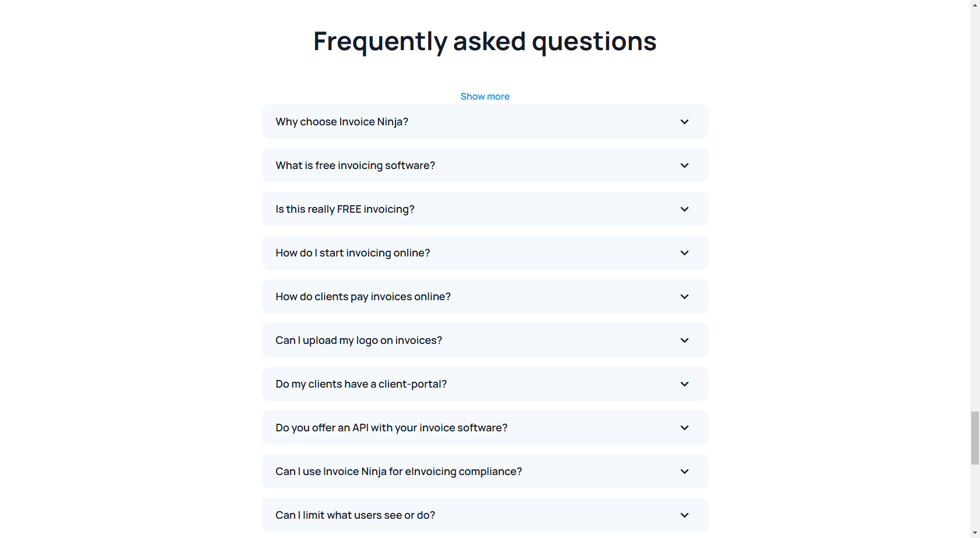Screen dimensions: 980x538
Task: Open chevron for client-portal question
Action: pyautogui.click(x=684, y=384)
